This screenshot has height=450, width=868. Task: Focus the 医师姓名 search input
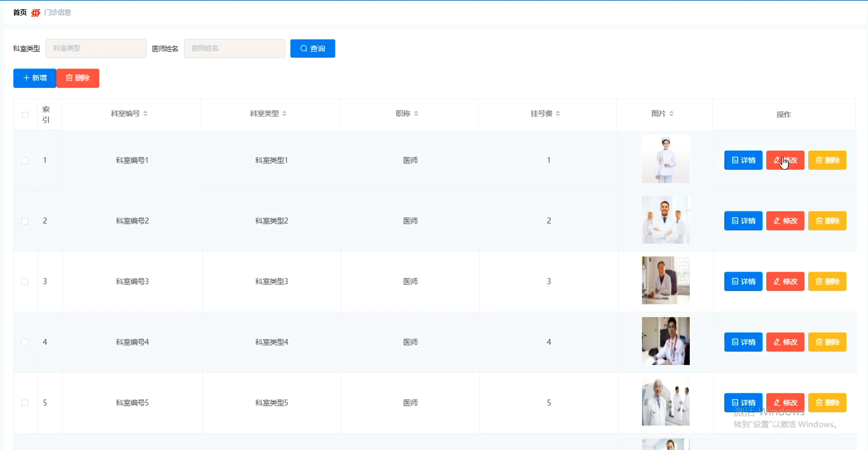pyautogui.click(x=235, y=49)
